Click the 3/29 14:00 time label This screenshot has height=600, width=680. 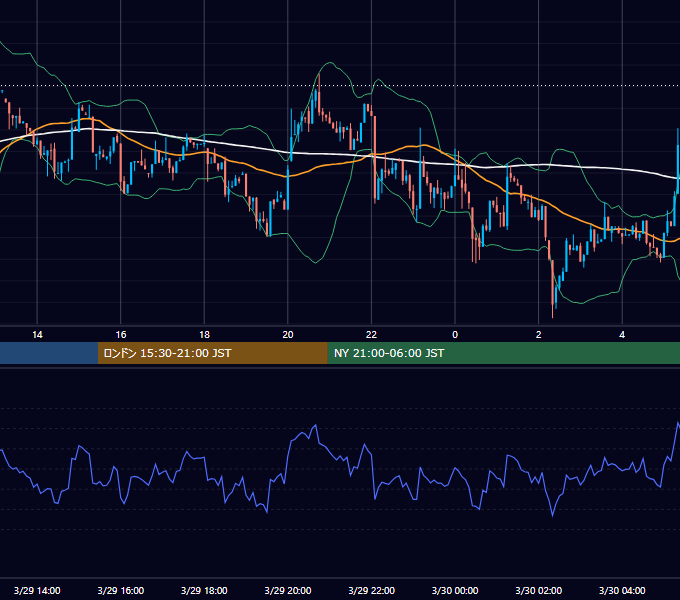point(37,590)
